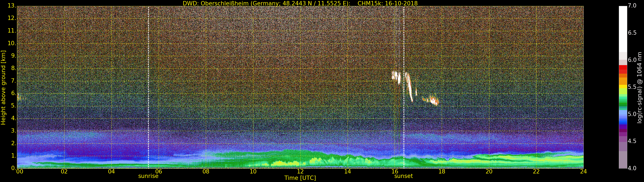The height and width of the screenshot is (182, 644).
Task: Click the yellow band of the colorbar
Action: pyautogui.click(x=623, y=87)
